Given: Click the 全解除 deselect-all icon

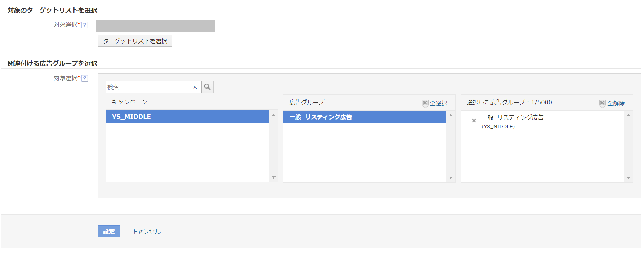Looking at the screenshot, I should pyautogui.click(x=603, y=103).
